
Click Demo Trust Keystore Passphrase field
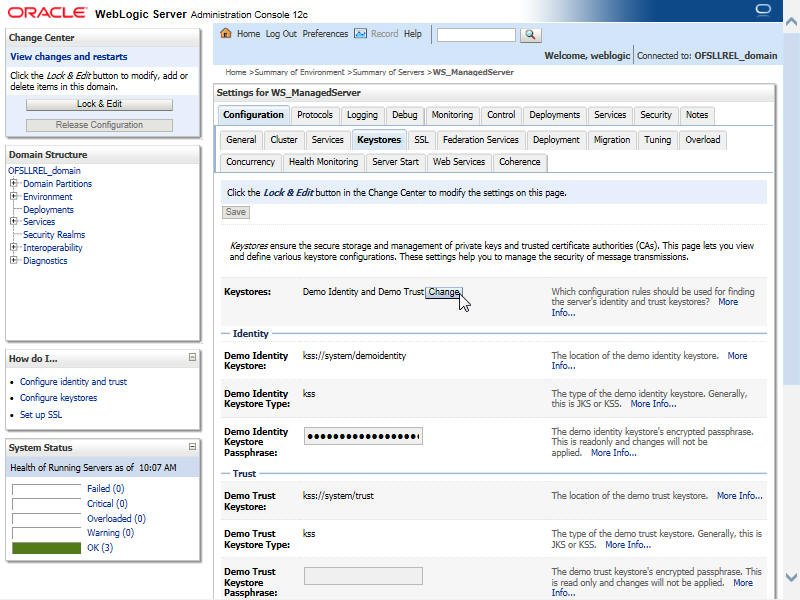[x=363, y=576]
